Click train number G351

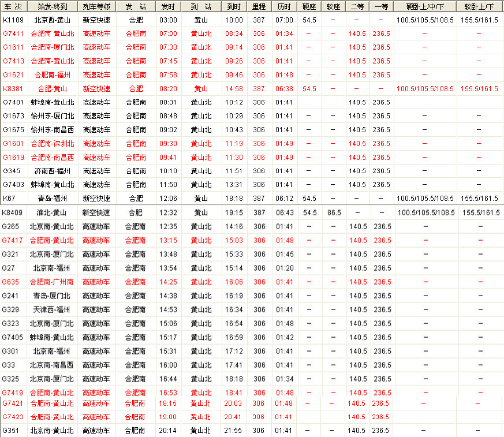[10, 431]
